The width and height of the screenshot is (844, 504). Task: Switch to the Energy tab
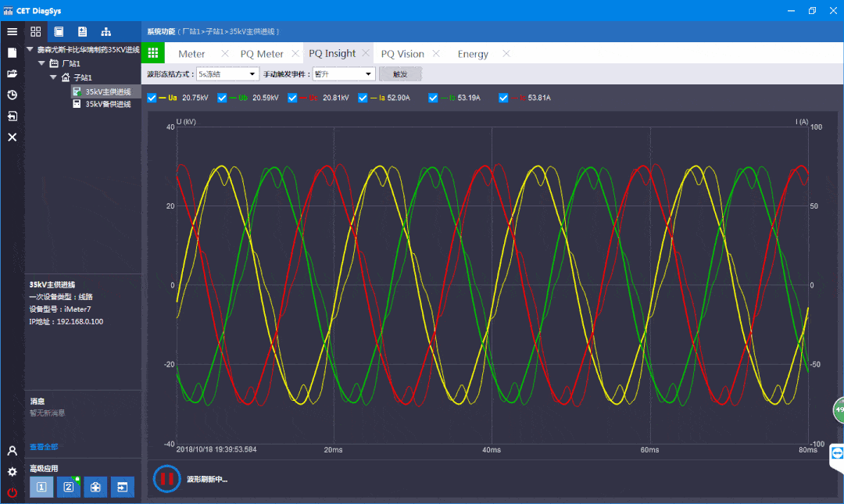point(473,54)
